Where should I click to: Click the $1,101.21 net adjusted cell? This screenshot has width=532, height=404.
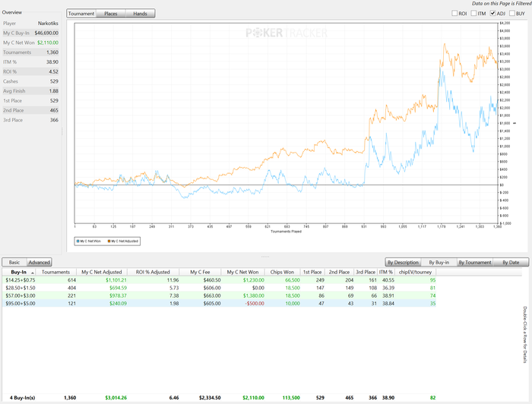pyautogui.click(x=116, y=280)
